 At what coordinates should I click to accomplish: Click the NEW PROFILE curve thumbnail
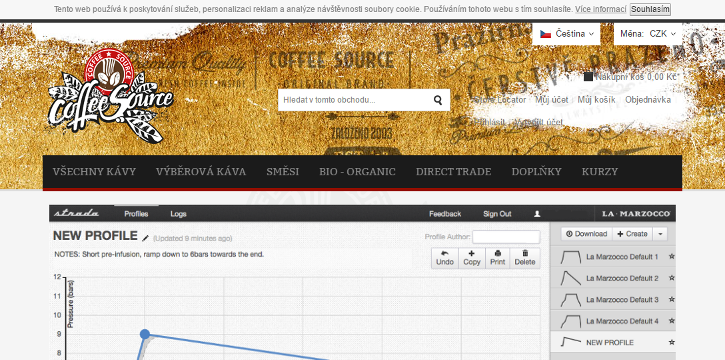571,342
